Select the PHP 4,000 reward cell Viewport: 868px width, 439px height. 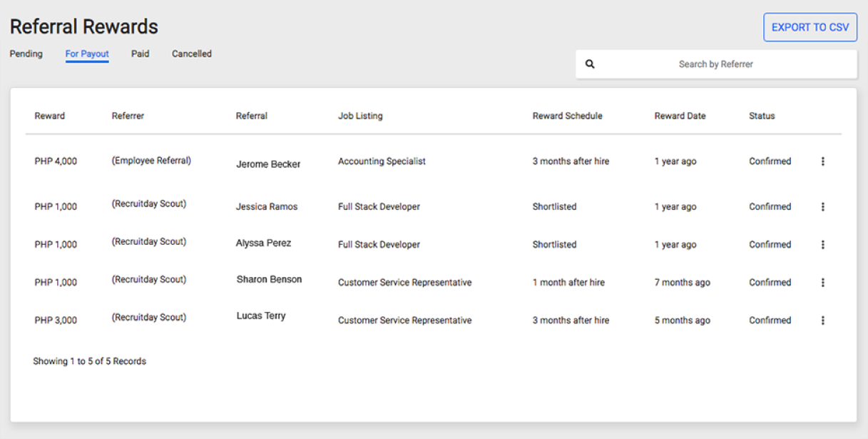tap(56, 161)
